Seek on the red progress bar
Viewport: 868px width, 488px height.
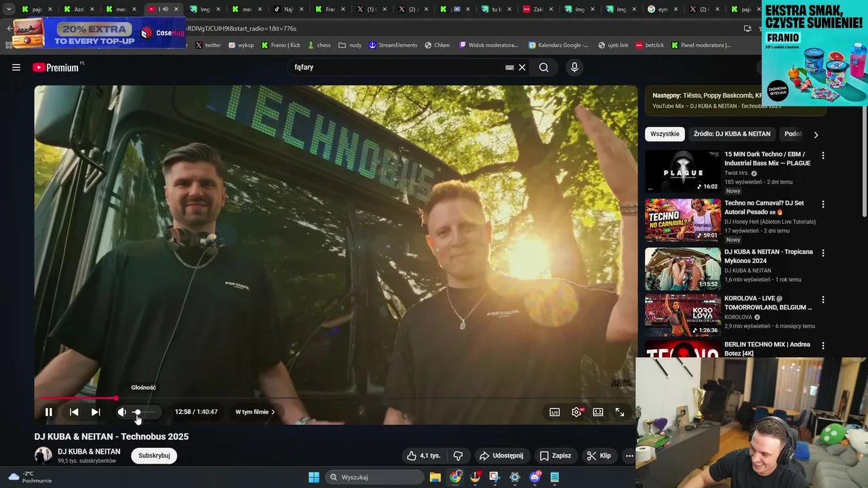77,399
